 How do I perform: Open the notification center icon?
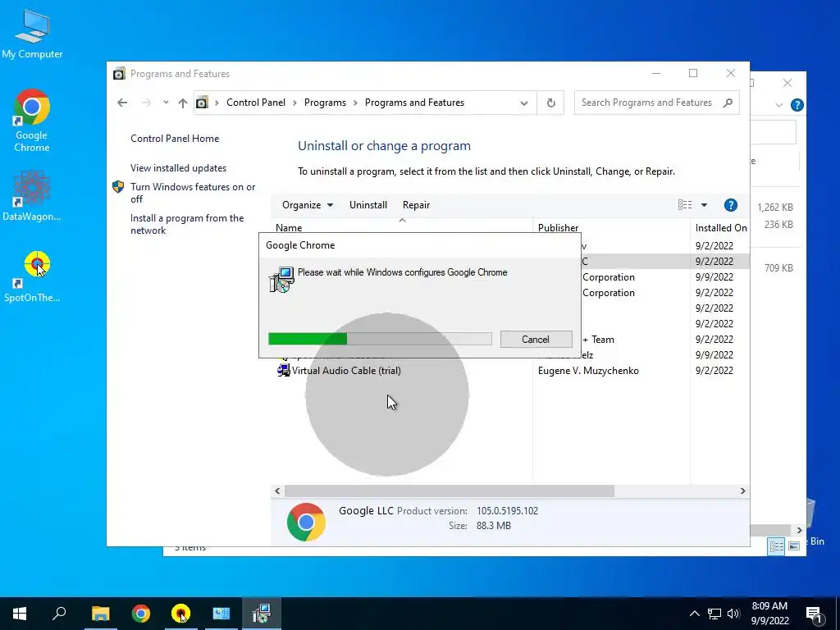point(813,614)
